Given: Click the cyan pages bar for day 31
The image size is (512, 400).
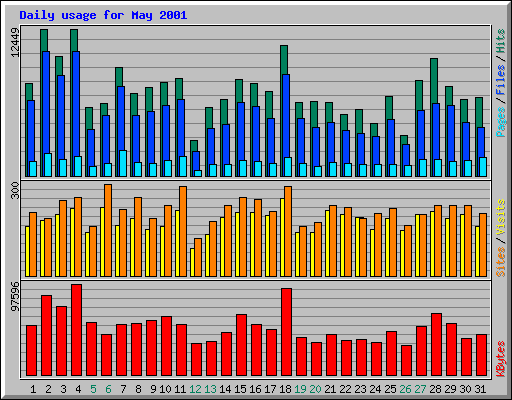Looking at the screenshot, I should click(483, 167).
